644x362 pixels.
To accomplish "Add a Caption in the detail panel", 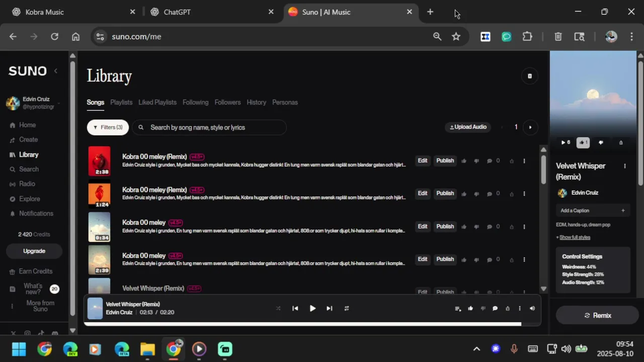I will coord(593,211).
